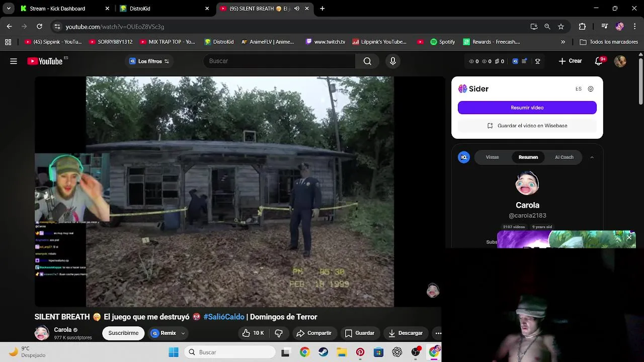Viewport: 644px width, 362px height.
Task: Open Chrome apps grid in bookmarks bar
Action: click(x=8, y=42)
